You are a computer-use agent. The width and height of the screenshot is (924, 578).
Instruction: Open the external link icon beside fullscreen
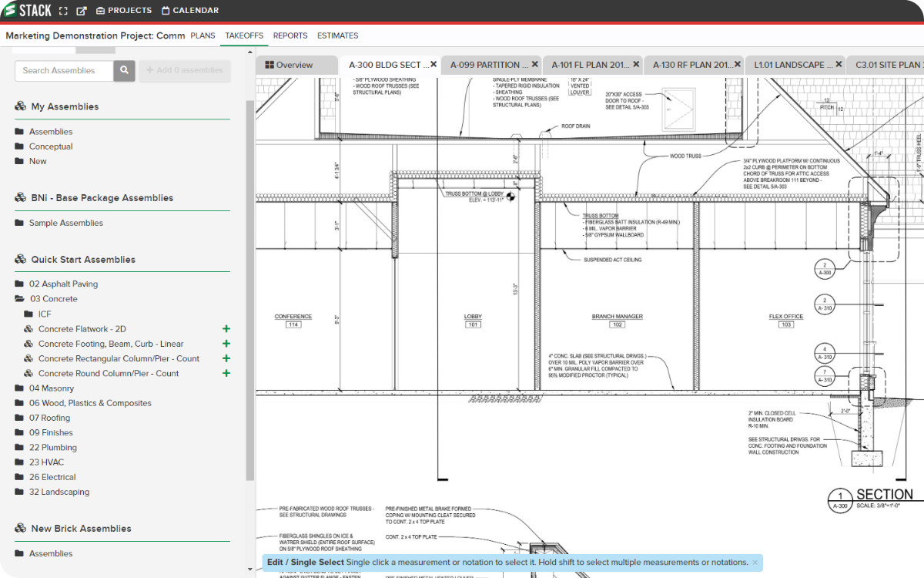[82, 11]
